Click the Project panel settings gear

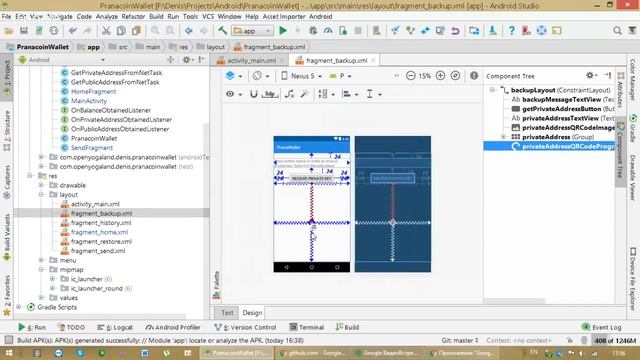187,60
